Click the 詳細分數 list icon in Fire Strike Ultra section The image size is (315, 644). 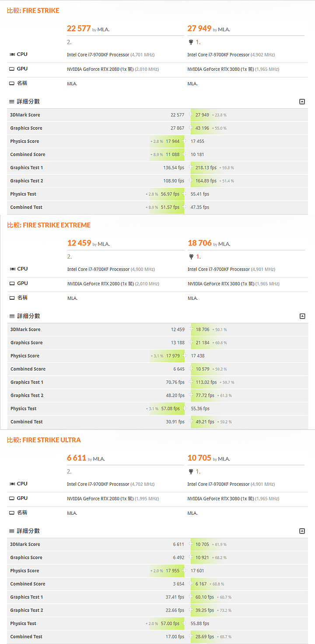tap(12, 531)
